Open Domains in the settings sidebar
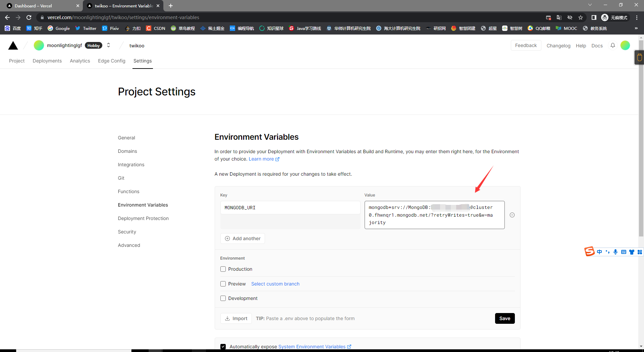Image resolution: width=644 pixels, height=352 pixels. click(127, 151)
